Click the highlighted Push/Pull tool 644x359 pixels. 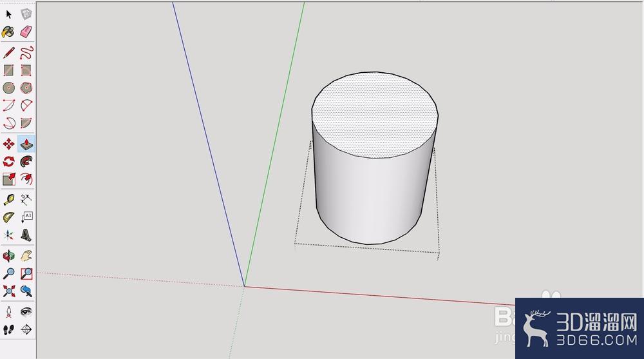coord(26,144)
